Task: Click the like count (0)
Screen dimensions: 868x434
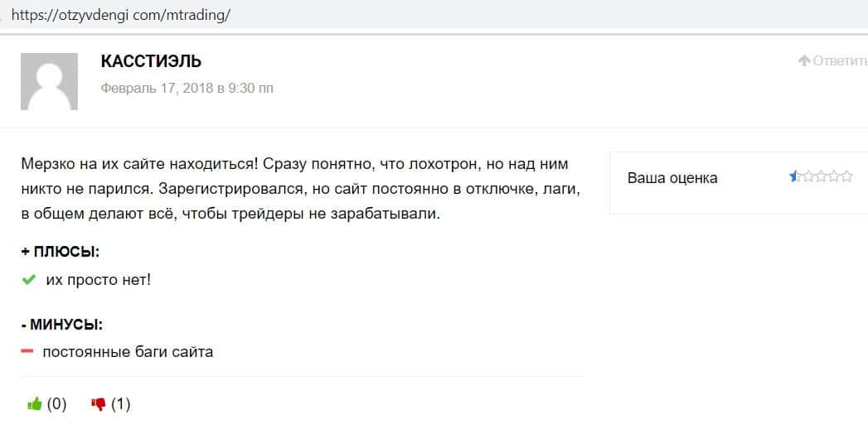Action: (56, 404)
